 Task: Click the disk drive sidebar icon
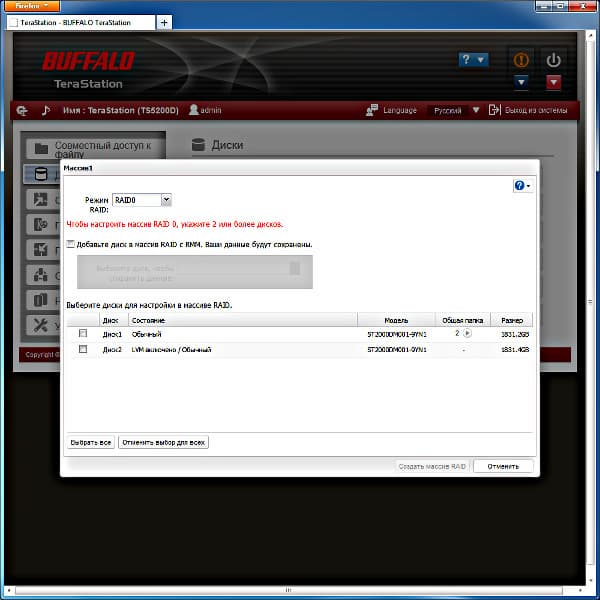coord(41,174)
